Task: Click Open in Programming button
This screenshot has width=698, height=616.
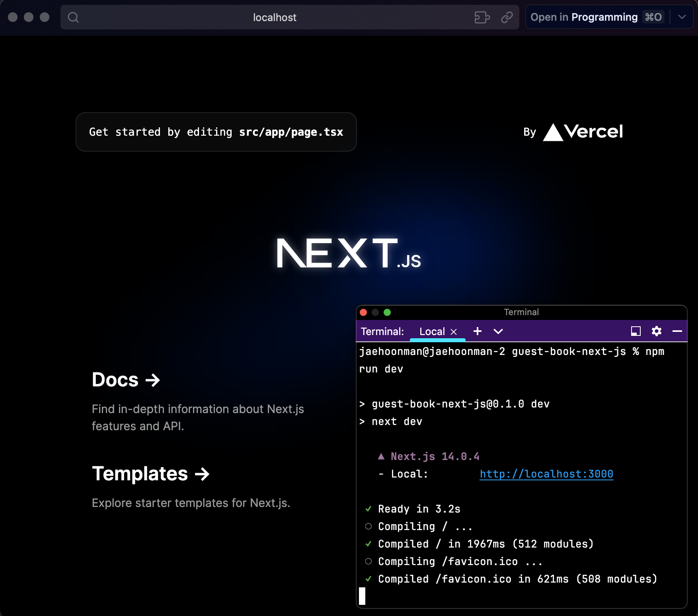Action: pyautogui.click(x=597, y=17)
